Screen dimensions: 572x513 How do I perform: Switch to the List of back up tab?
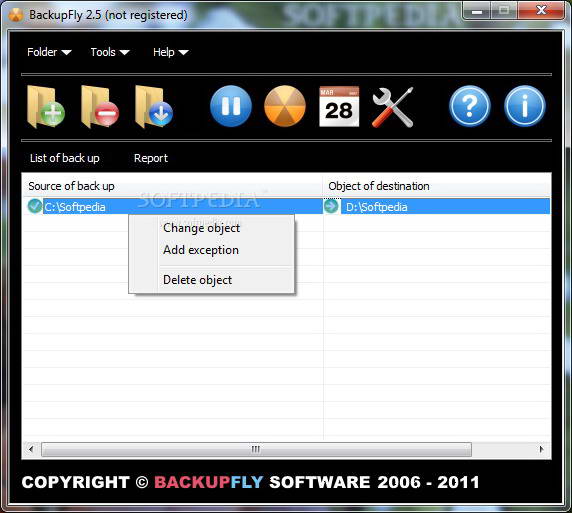coord(65,158)
